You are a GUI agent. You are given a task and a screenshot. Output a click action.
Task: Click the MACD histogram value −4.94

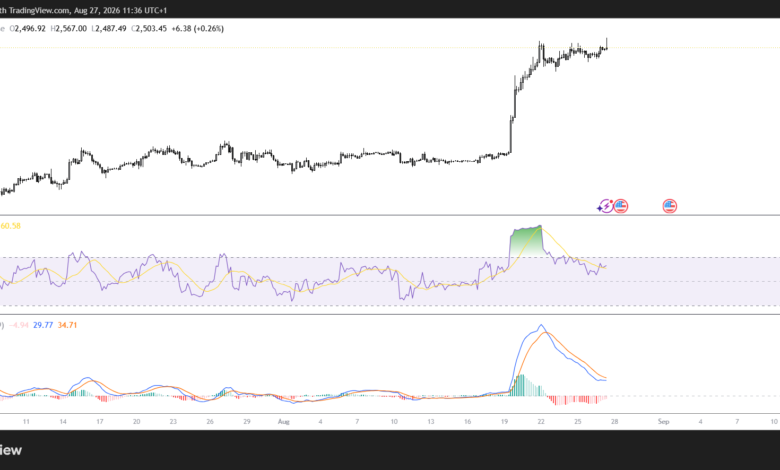(19, 325)
